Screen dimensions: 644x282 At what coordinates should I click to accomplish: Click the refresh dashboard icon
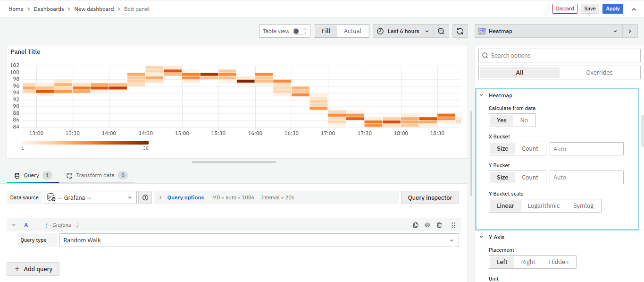tap(460, 31)
